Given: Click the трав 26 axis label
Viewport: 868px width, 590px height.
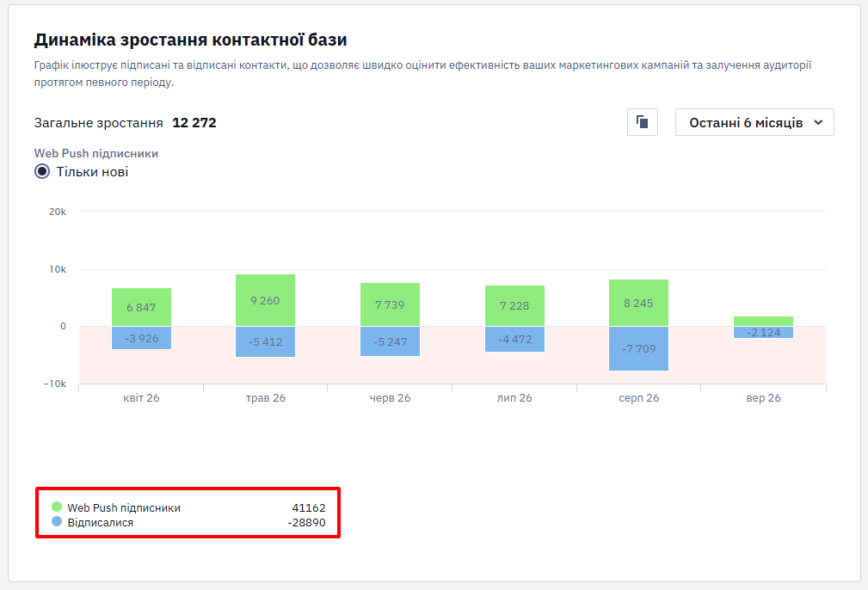Looking at the screenshot, I should [x=266, y=398].
